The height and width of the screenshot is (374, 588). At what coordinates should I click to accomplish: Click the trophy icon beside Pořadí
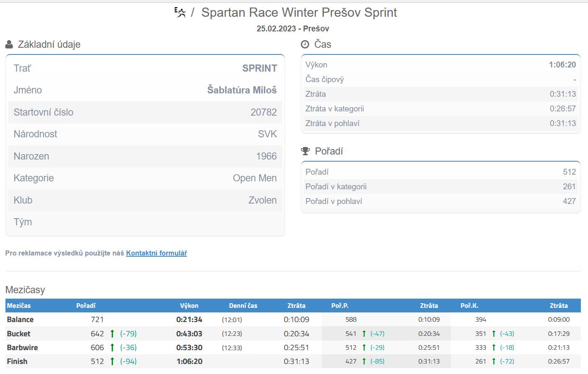[306, 151]
